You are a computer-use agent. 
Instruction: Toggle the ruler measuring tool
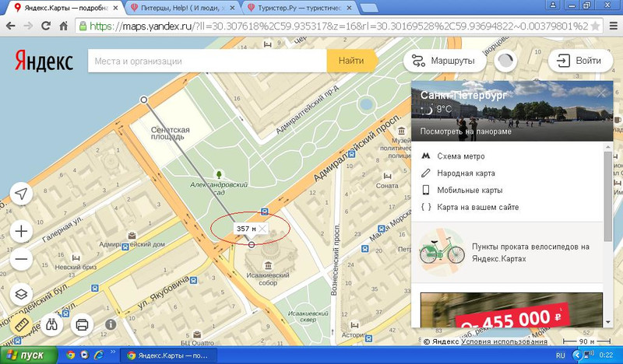point(21,325)
